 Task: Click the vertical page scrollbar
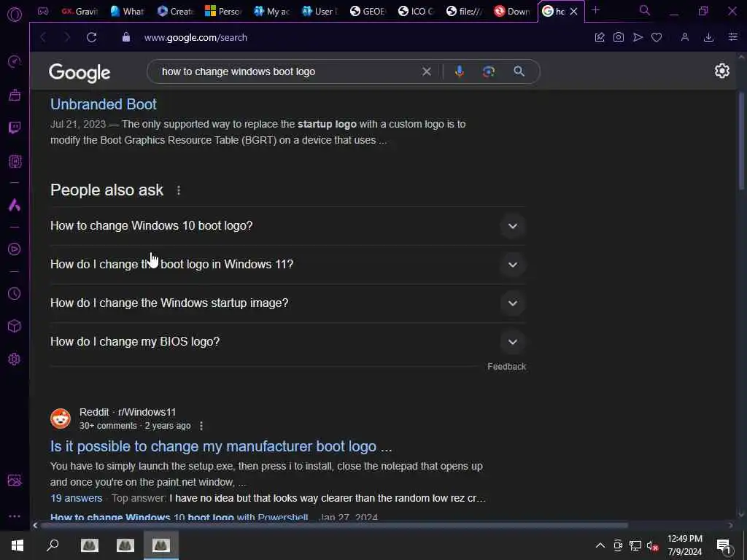click(741, 141)
